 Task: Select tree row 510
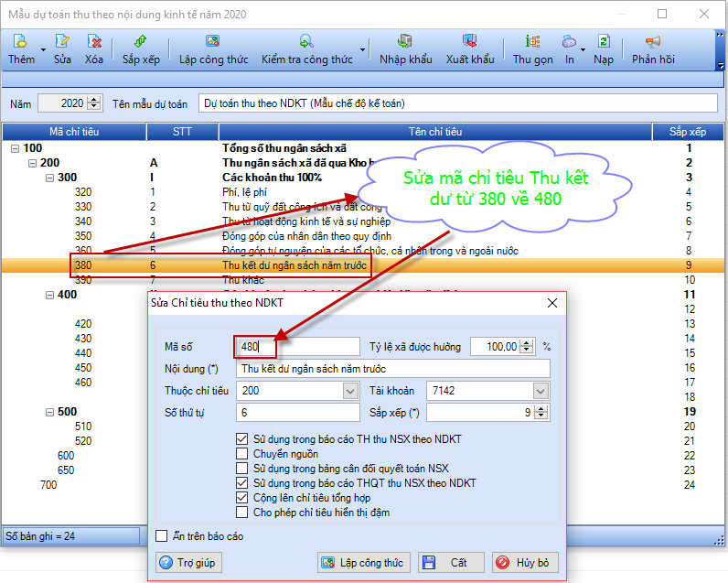(83, 426)
